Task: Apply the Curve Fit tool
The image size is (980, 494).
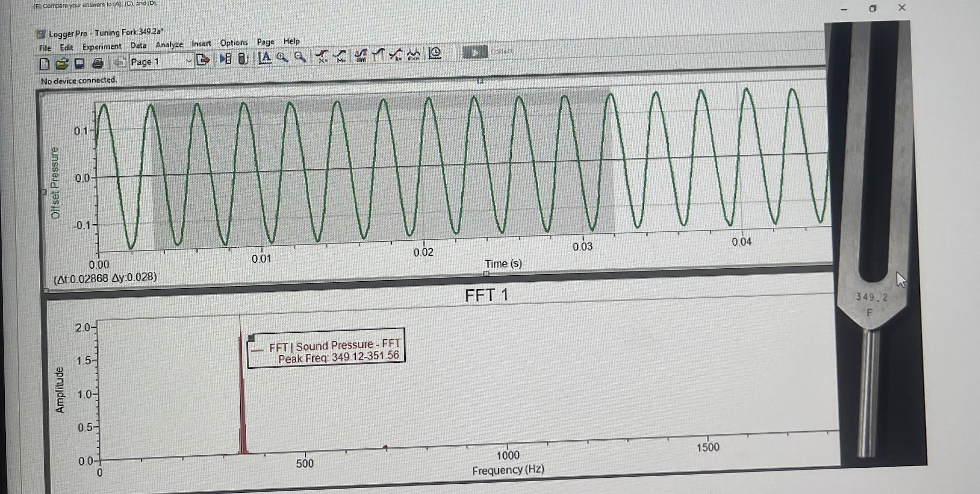Action: [396, 55]
